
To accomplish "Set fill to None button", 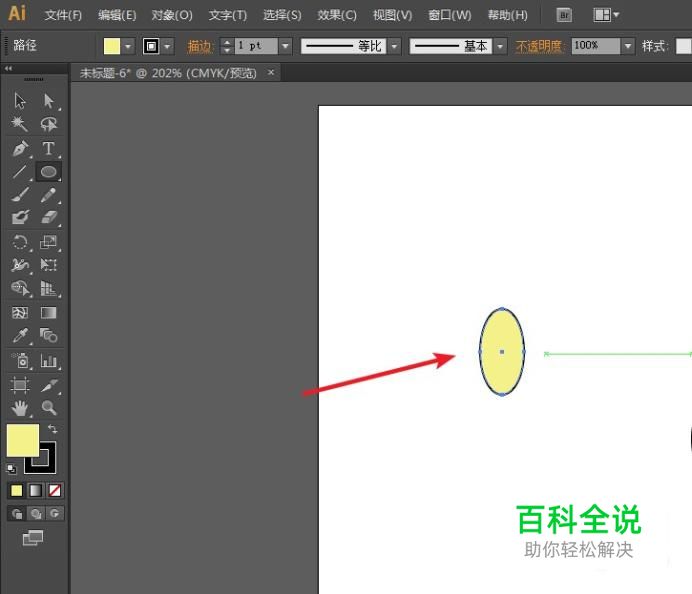I will tap(55, 490).
